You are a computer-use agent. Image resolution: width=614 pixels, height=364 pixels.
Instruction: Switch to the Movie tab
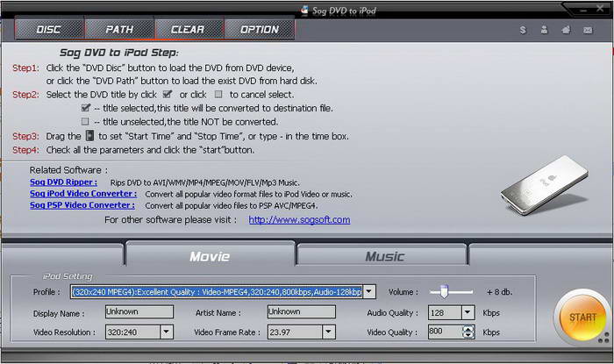pyautogui.click(x=210, y=254)
